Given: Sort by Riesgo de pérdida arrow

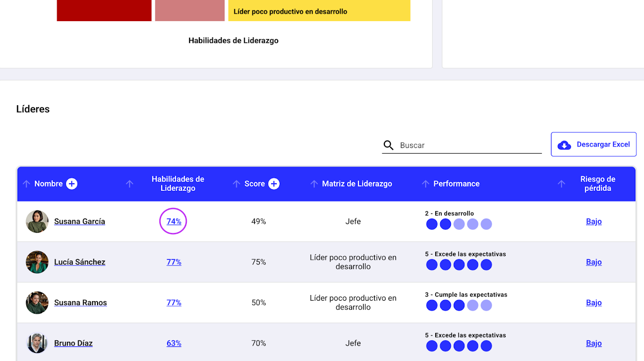Looking at the screenshot, I should (x=561, y=184).
